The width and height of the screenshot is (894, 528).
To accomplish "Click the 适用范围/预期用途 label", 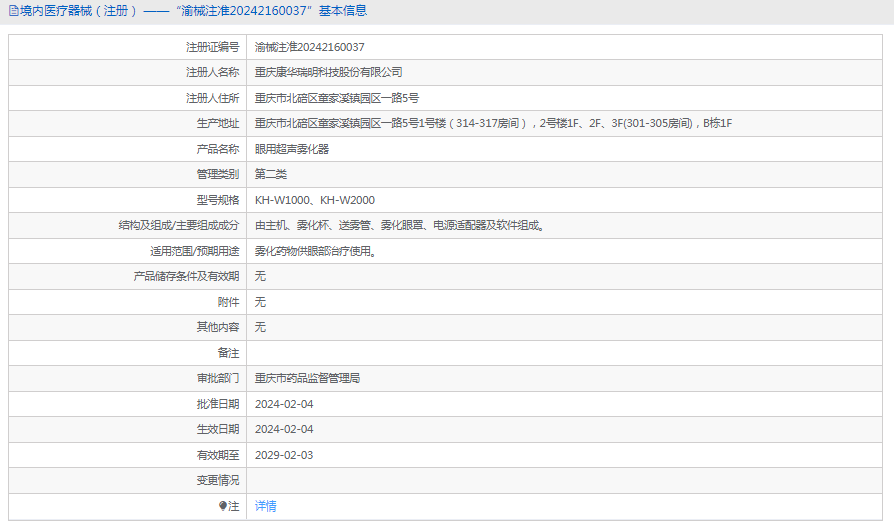I will point(194,251).
